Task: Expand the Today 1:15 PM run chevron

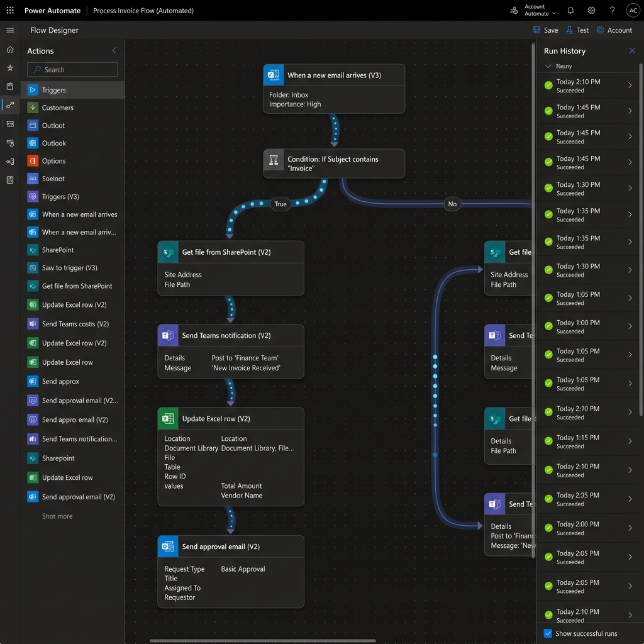Action: coord(630,441)
